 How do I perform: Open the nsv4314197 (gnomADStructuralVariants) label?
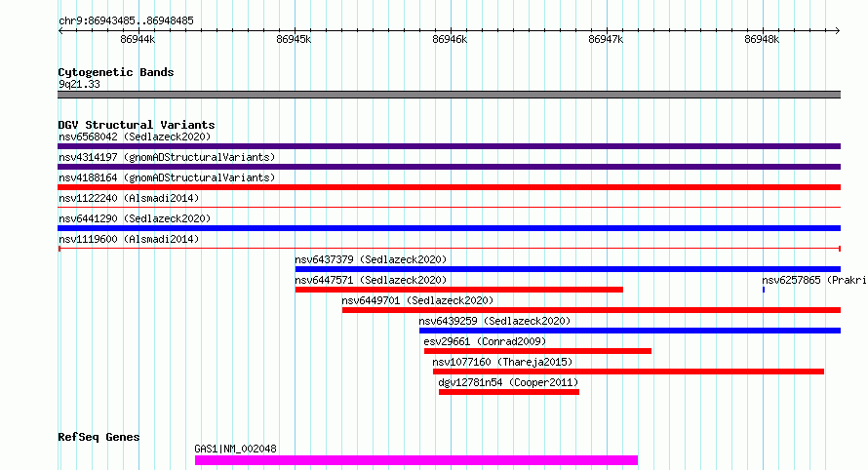click(167, 157)
